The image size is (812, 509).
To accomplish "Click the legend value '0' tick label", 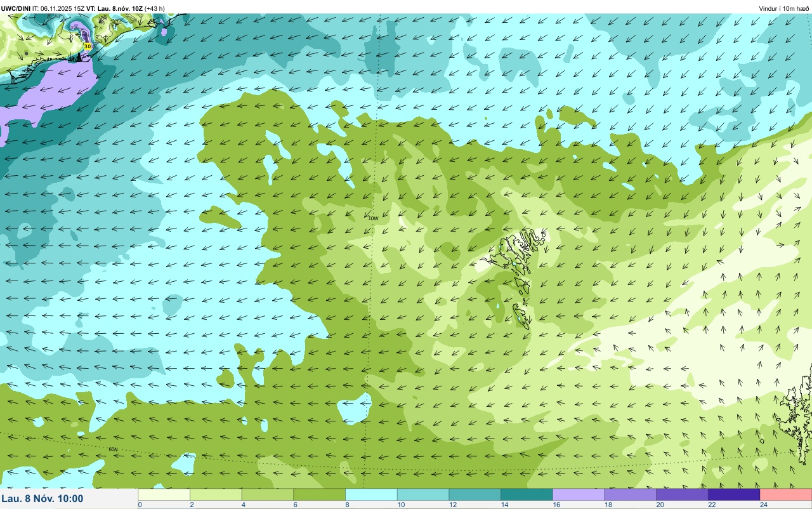I will tap(140, 505).
